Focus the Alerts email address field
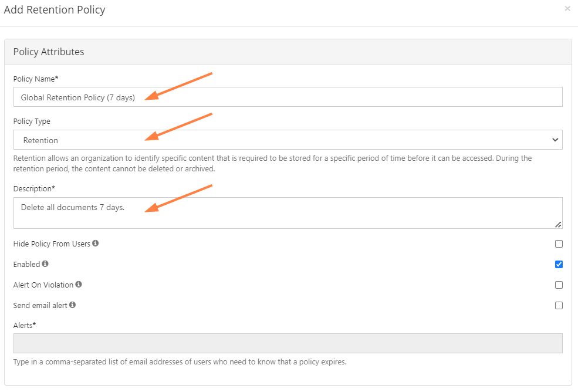578x392 pixels. coord(288,343)
